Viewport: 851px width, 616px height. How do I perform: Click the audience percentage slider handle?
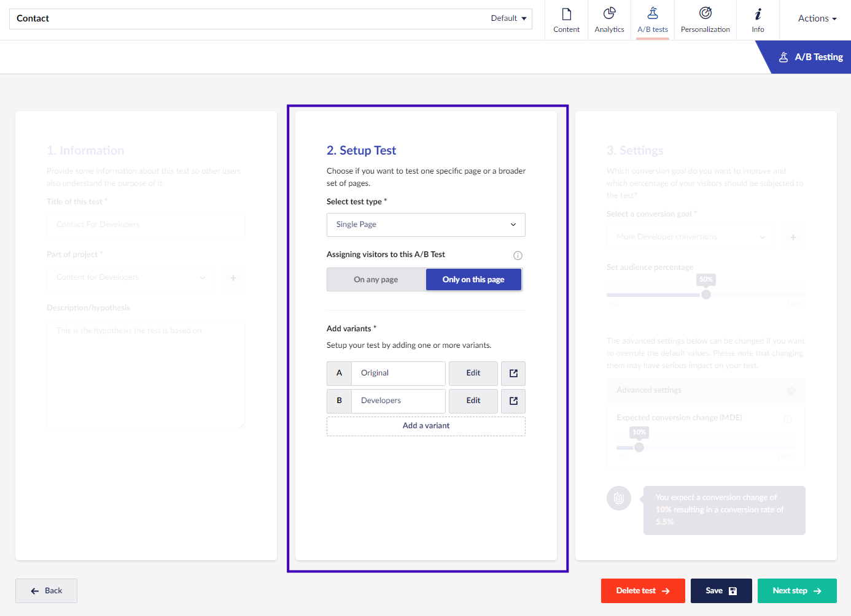(706, 295)
